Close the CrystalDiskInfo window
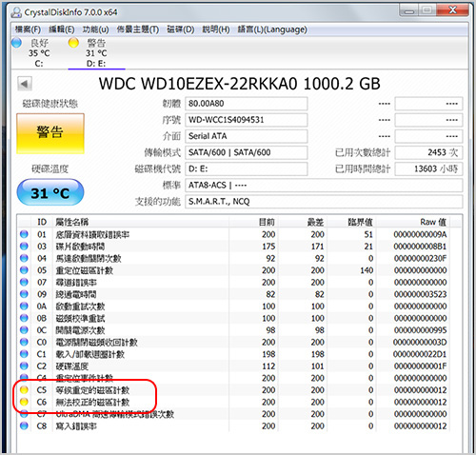This screenshot has height=455, width=476. pyautogui.click(x=452, y=10)
